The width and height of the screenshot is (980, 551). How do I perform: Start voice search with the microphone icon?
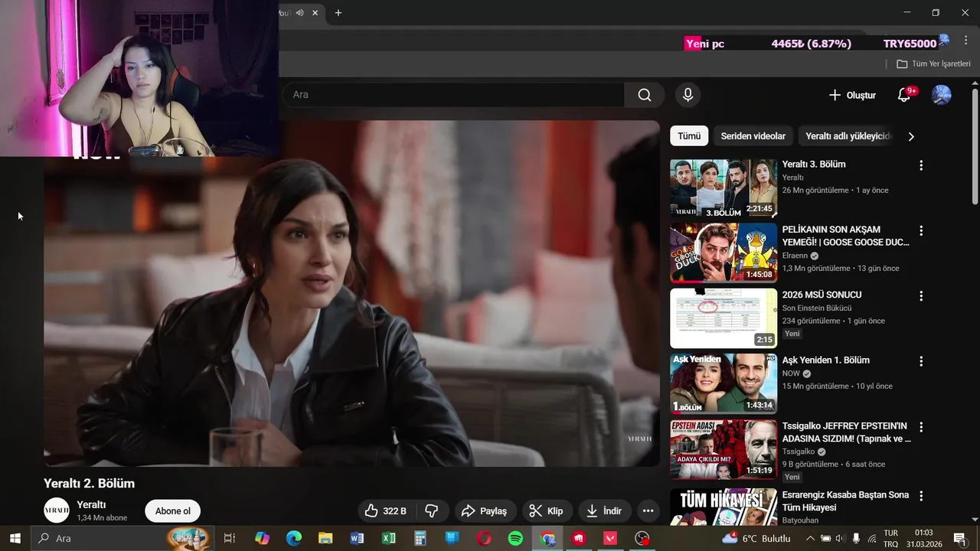(x=688, y=95)
